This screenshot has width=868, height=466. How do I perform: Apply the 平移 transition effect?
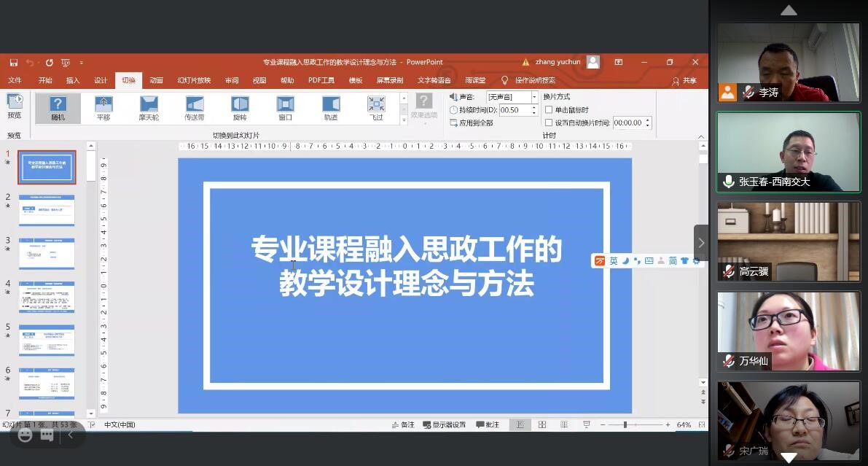pos(103,108)
